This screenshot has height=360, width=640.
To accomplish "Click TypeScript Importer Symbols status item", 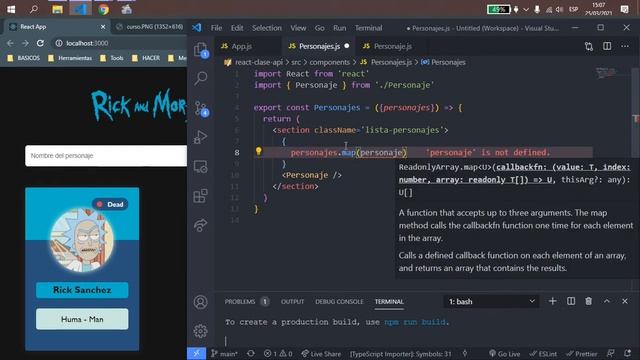I will point(400,353).
